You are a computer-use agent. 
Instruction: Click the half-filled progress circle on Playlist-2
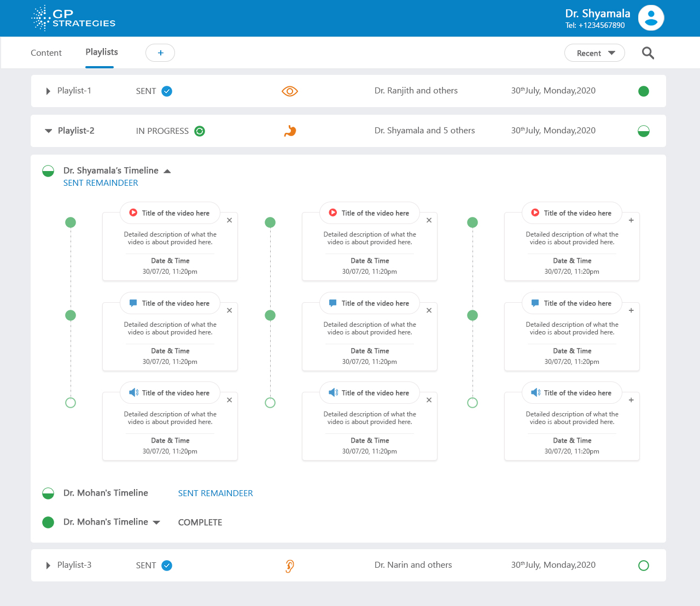tap(643, 131)
